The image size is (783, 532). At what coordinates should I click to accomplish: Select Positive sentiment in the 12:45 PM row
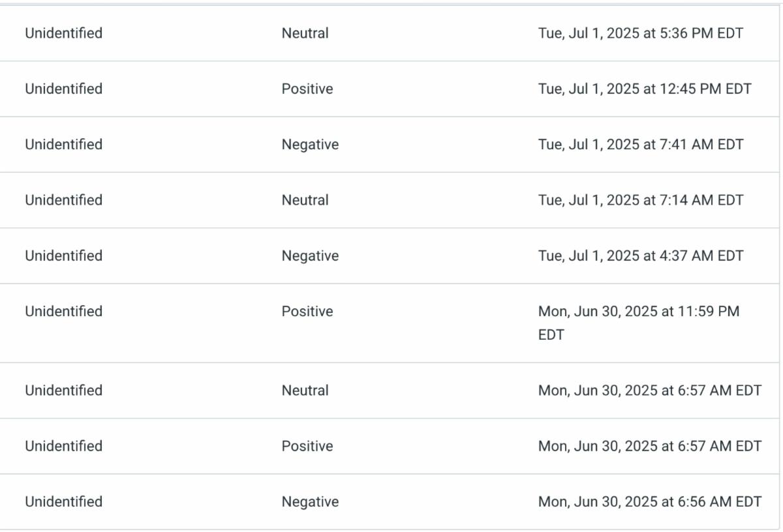[307, 89]
